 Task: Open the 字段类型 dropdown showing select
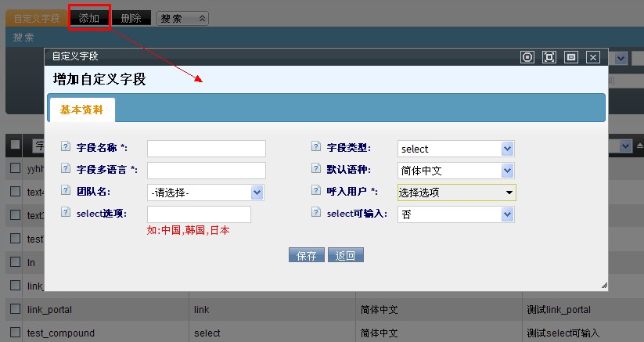(x=455, y=149)
